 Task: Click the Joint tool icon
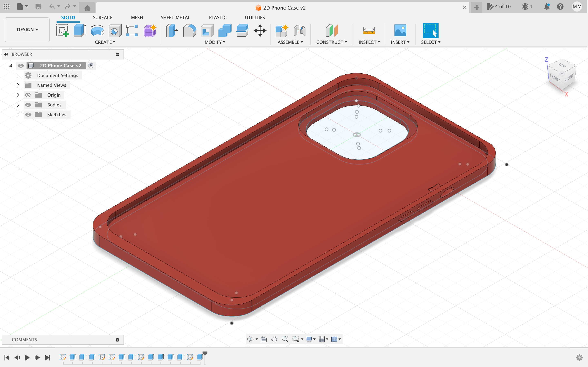coord(299,31)
